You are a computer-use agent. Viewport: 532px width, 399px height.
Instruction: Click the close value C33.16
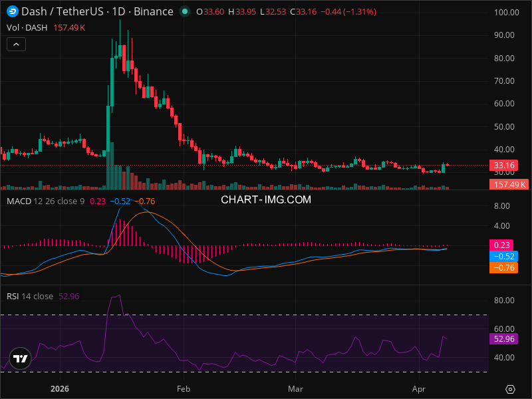303,12
